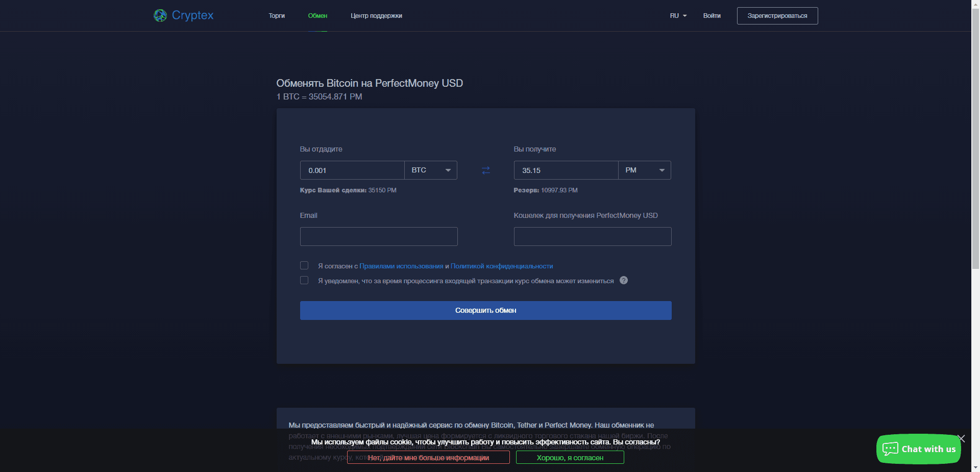Enable the rate-change acknowledgment checkbox
The image size is (980, 472).
tap(304, 280)
